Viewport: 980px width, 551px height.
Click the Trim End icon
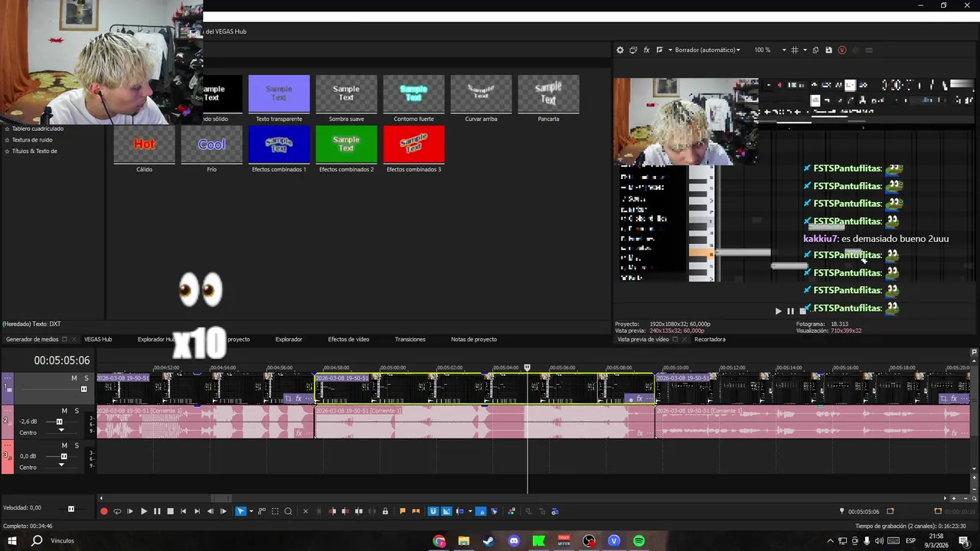click(345, 511)
